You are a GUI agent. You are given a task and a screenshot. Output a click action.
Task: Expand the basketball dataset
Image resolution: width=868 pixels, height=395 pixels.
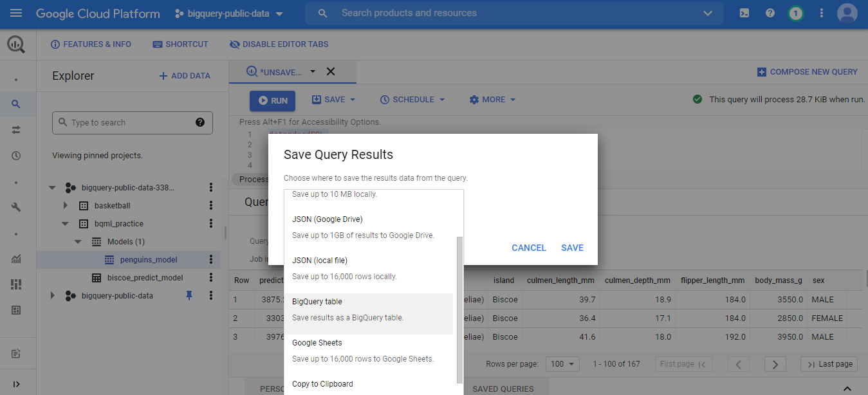coord(66,206)
